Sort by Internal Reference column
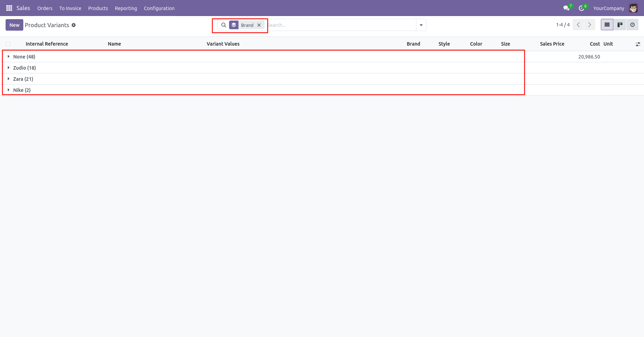644x337 pixels. [x=47, y=44]
